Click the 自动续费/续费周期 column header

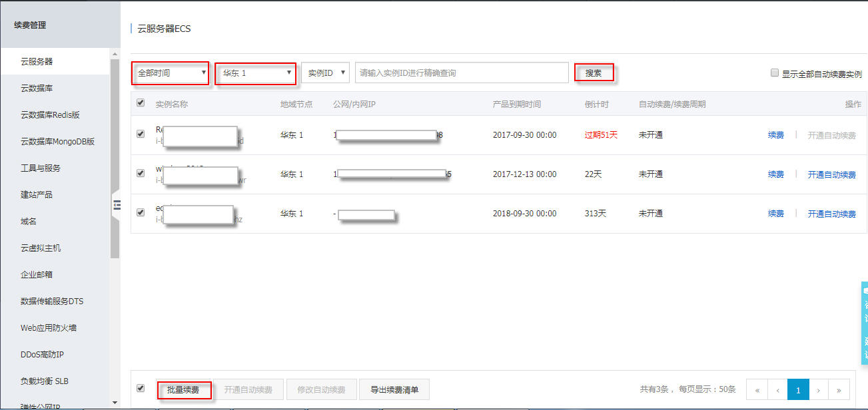[x=672, y=104]
